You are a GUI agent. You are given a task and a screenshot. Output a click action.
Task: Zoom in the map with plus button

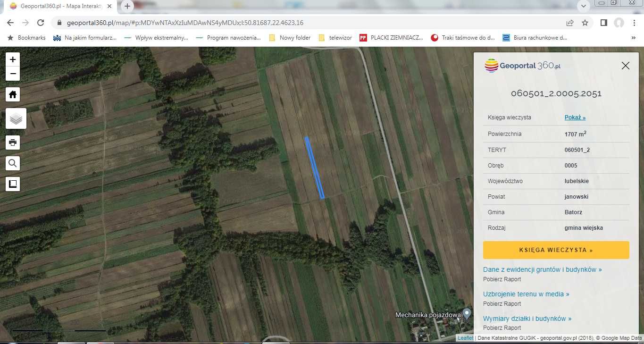tap(13, 59)
